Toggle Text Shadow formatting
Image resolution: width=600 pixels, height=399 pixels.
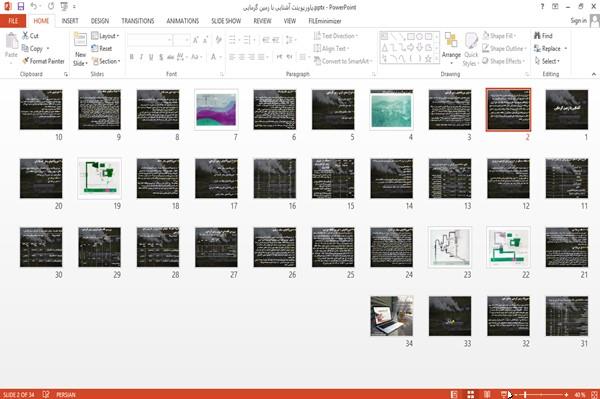tap(161, 57)
